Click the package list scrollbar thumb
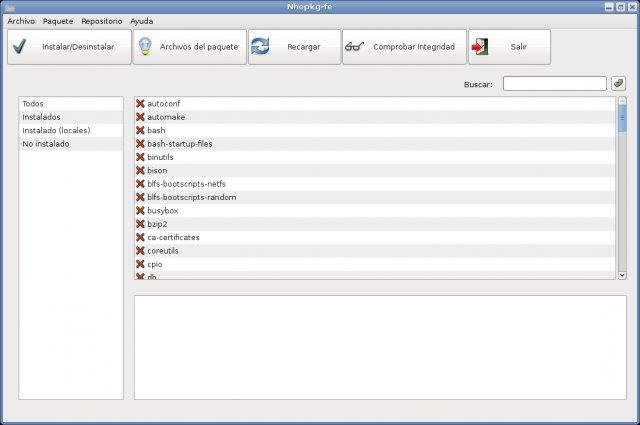 click(x=622, y=118)
